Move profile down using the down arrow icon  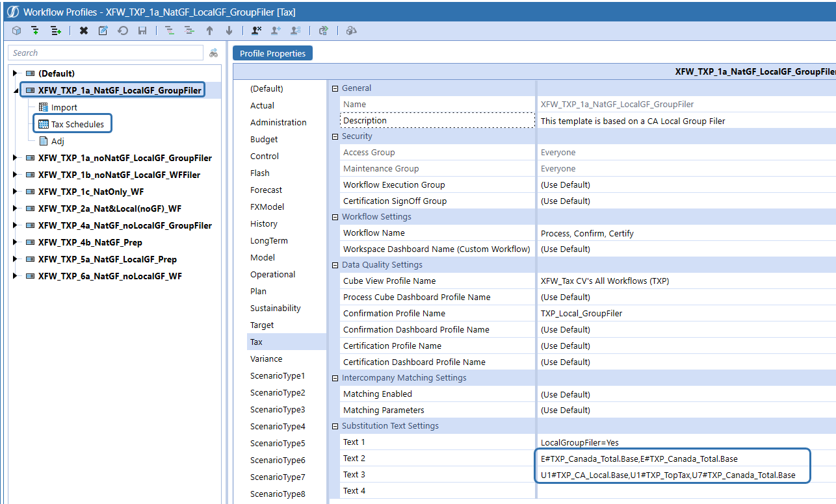tap(228, 31)
